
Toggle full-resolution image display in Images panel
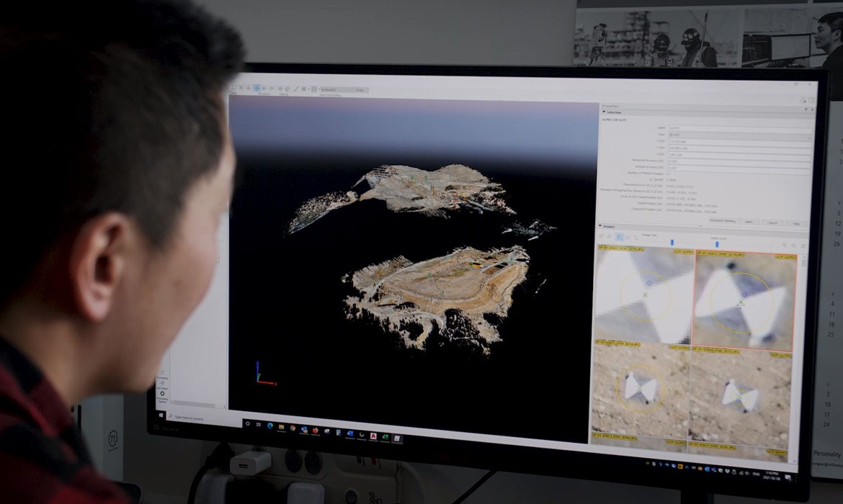(x=628, y=238)
